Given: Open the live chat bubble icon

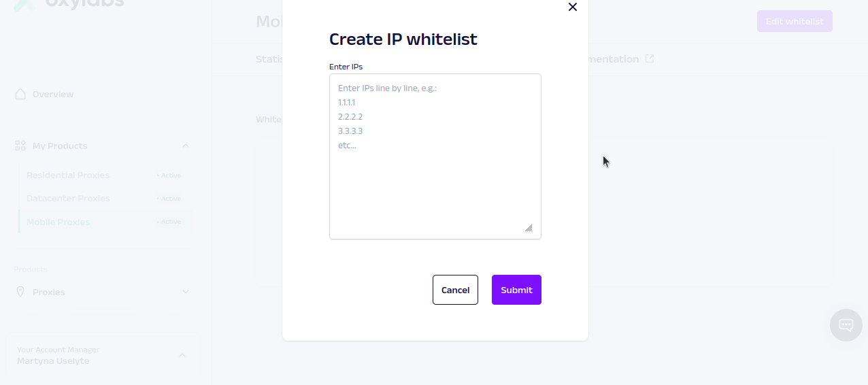Looking at the screenshot, I should [x=846, y=325].
